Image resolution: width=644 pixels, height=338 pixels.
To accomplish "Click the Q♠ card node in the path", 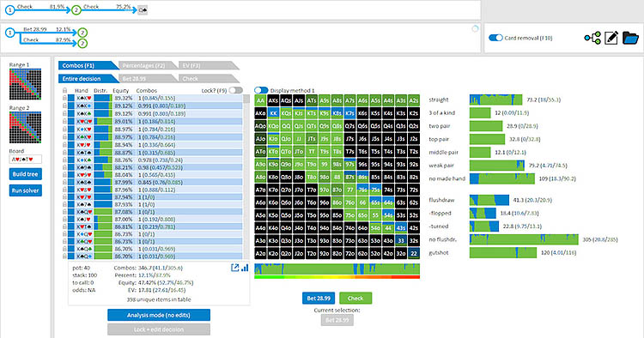I will pyautogui.click(x=143, y=10).
